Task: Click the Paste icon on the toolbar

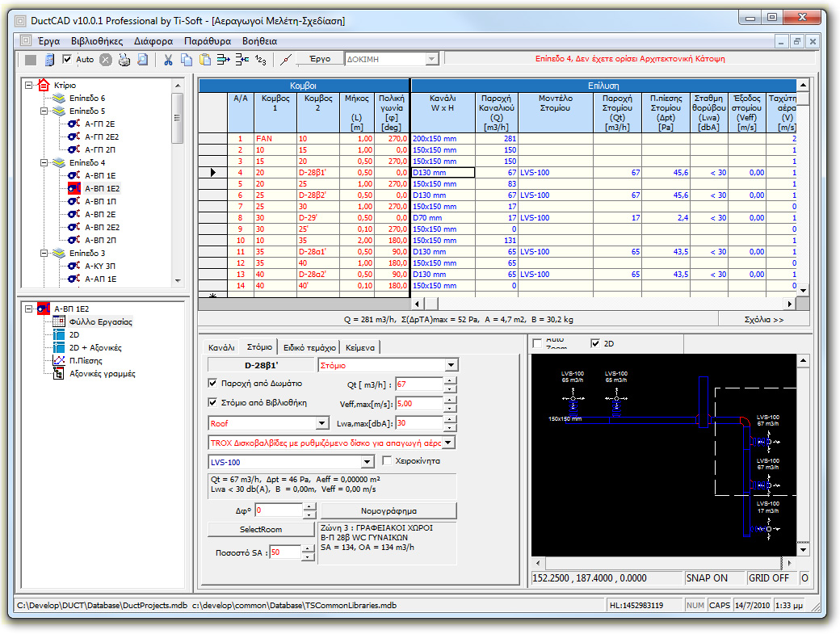Action: point(207,60)
